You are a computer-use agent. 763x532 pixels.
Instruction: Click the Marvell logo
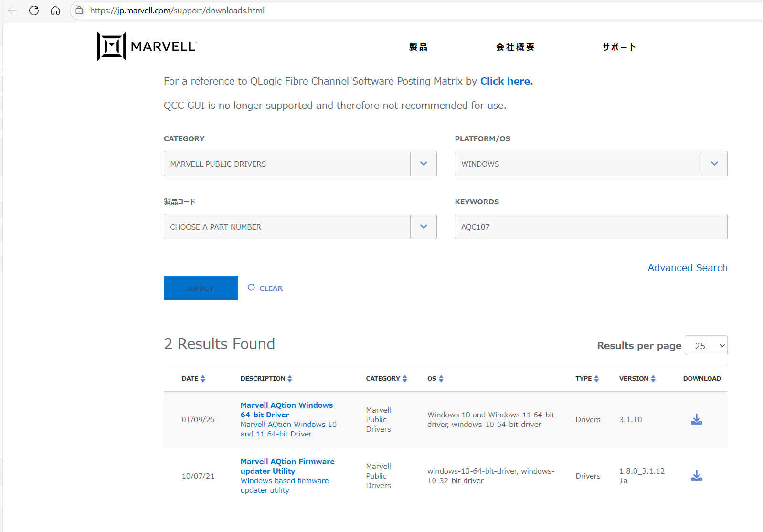point(147,46)
